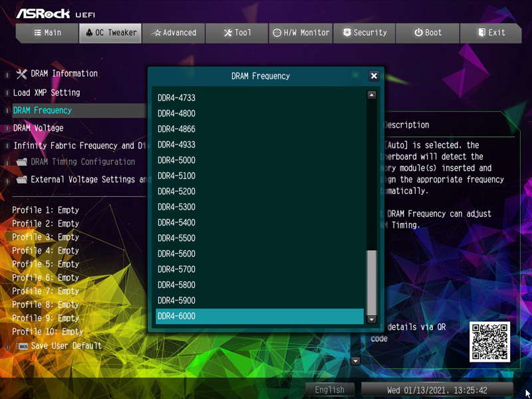This screenshot has width=532, height=399.
Task: Select DDR4-5800 frequency
Action: [259, 285]
